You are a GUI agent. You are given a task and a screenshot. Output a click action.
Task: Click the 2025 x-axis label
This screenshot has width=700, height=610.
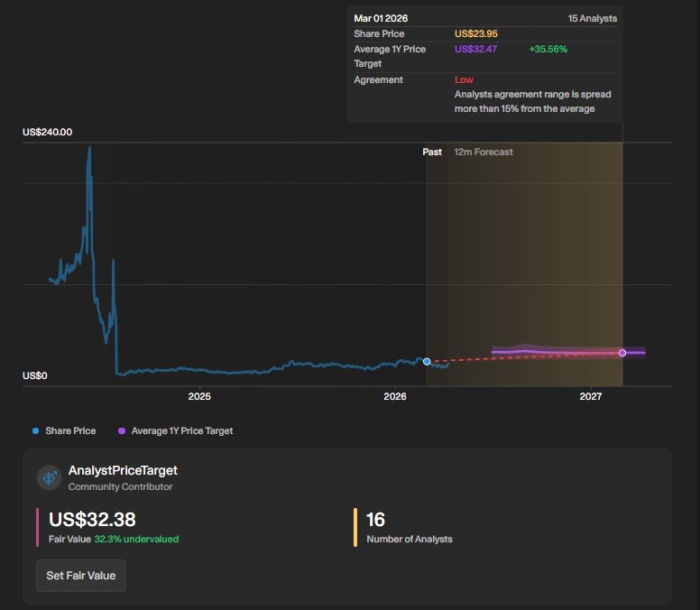point(199,397)
